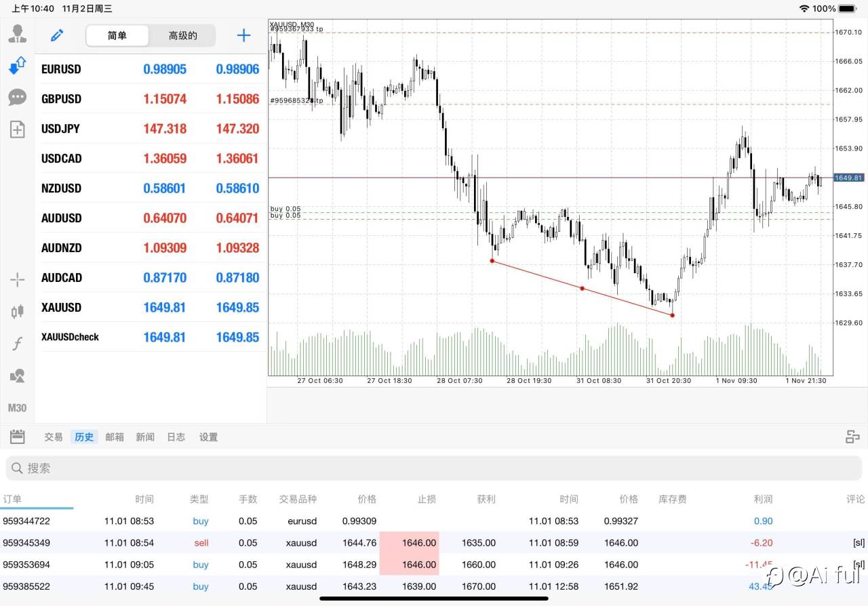The image size is (868, 606).
Task: Switch quotes view to 简单 mode
Action: (117, 36)
